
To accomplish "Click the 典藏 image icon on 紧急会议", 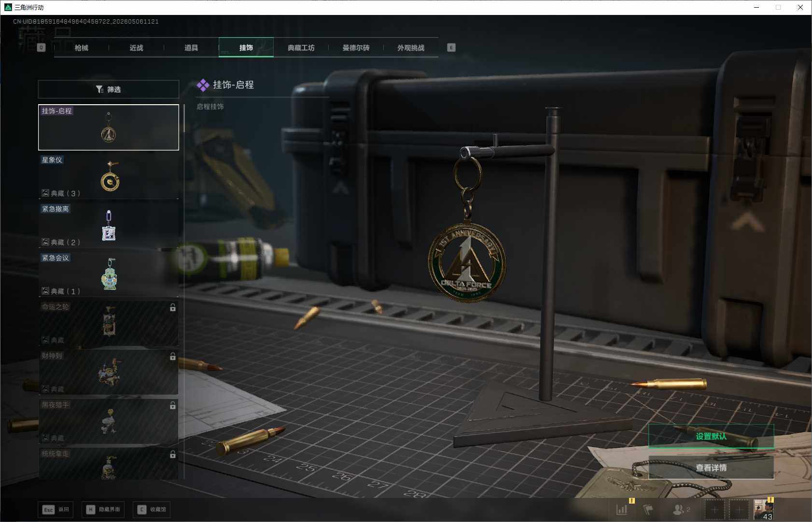I will coord(45,291).
